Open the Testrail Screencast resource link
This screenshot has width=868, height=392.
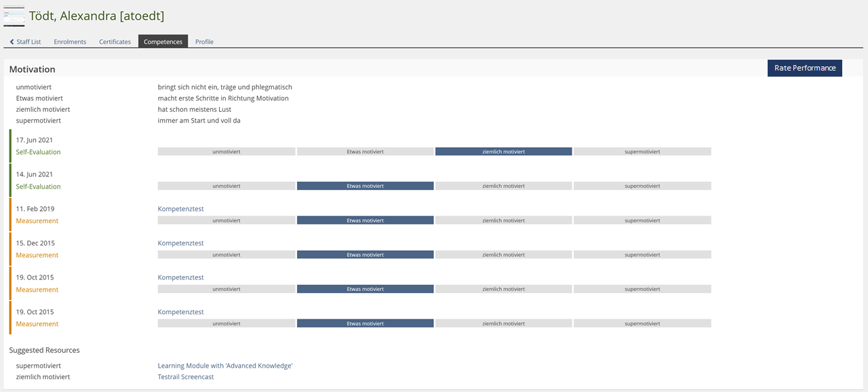click(185, 377)
